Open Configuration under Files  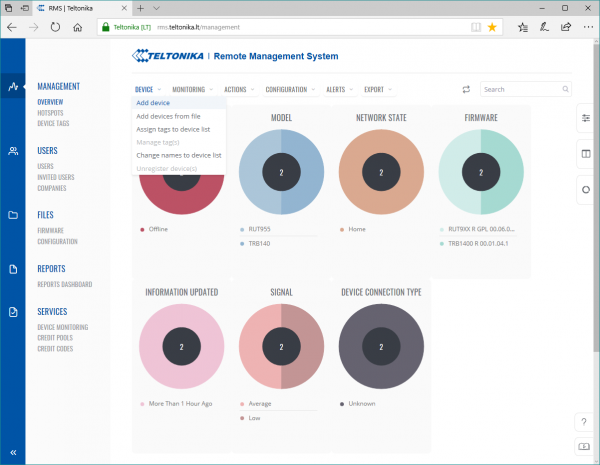(57, 241)
